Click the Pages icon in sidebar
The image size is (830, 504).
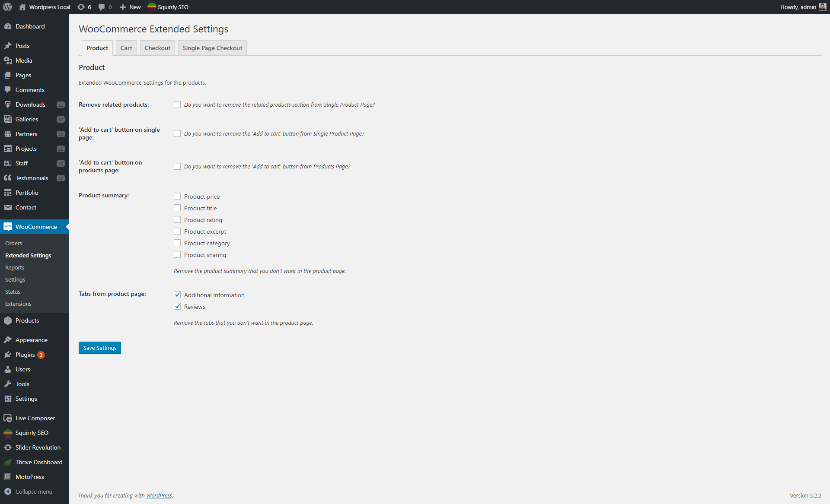point(8,75)
